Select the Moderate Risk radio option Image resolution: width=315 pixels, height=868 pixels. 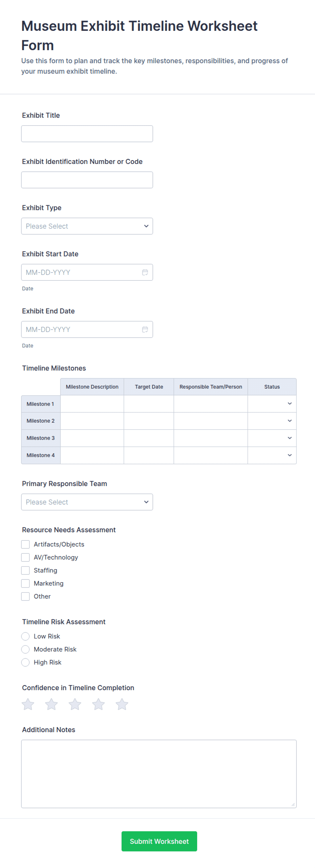tap(25, 649)
